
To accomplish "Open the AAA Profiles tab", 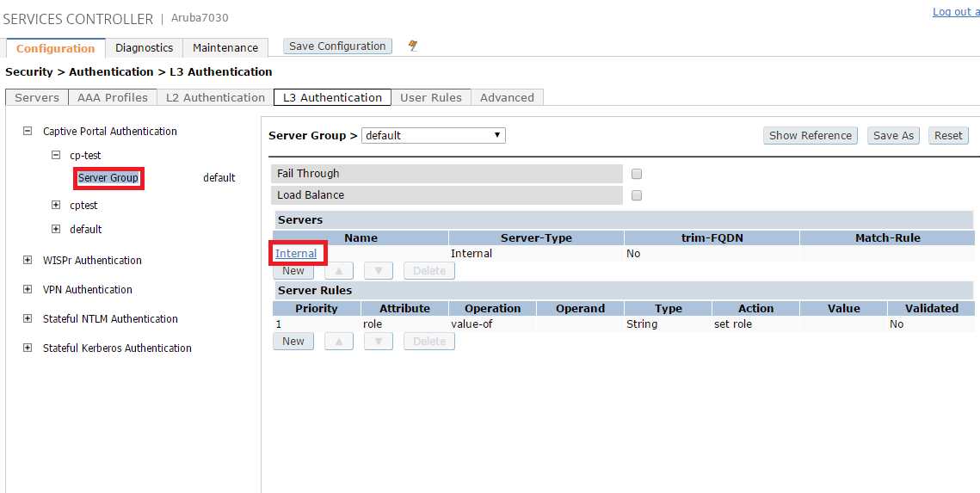I will [113, 97].
